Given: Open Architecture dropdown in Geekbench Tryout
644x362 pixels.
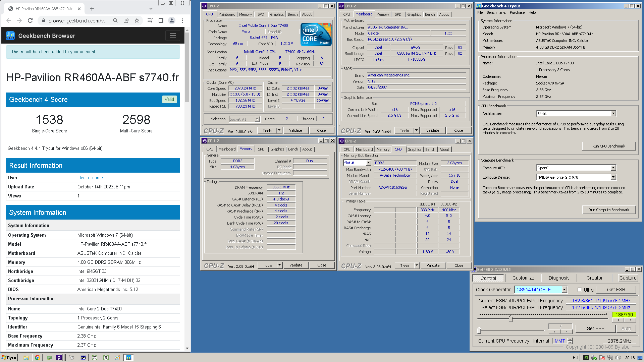Looking at the screenshot, I should (x=613, y=114).
